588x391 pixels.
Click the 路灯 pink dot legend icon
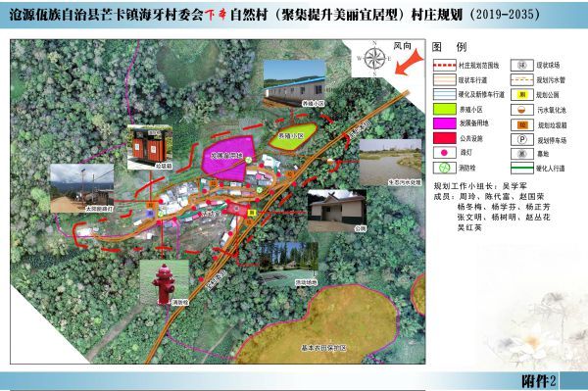click(x=444, y=153)
